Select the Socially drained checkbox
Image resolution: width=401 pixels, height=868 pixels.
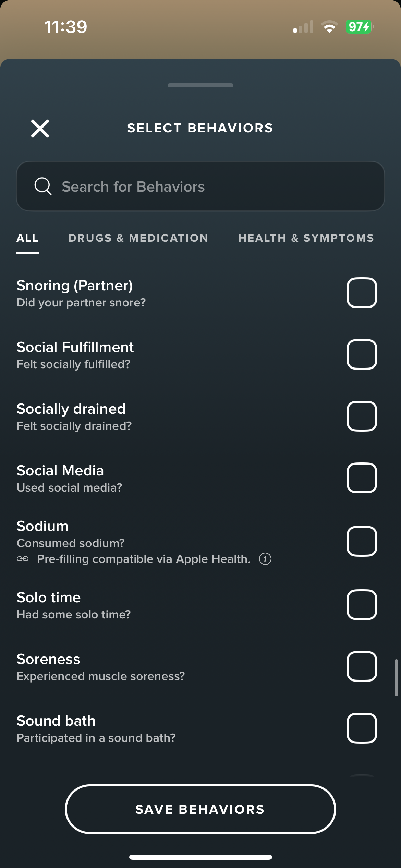click(x=362, y=416)
